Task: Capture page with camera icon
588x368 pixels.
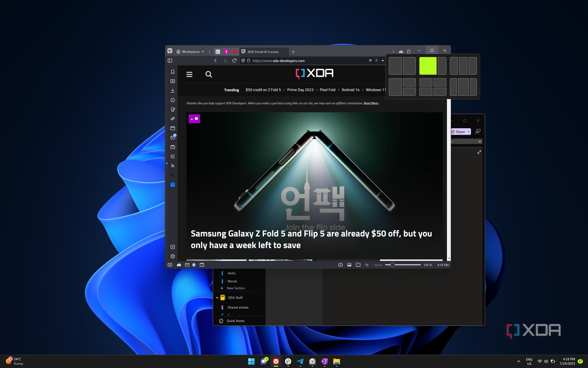Action: click(340, 265)
